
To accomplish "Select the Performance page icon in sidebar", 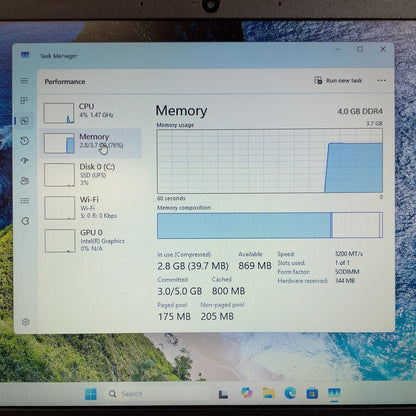I will [x=24, y=121].
